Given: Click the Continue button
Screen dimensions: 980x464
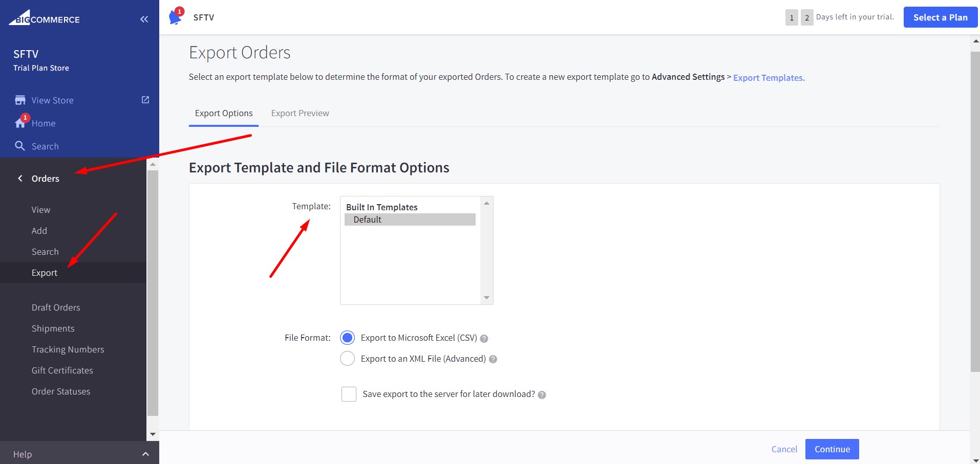Looking at the screenshot, I should pos(832,449).
